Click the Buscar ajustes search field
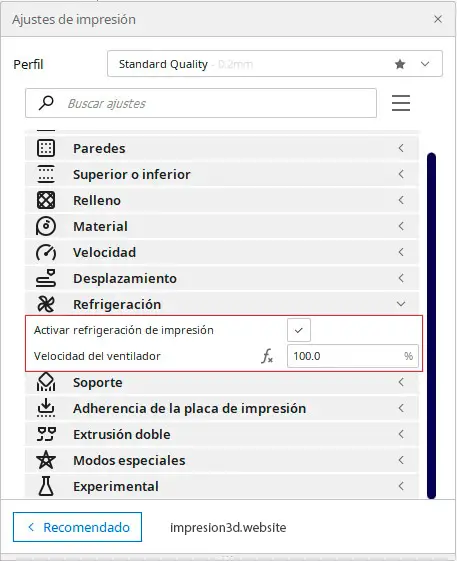 pos(201,103)
